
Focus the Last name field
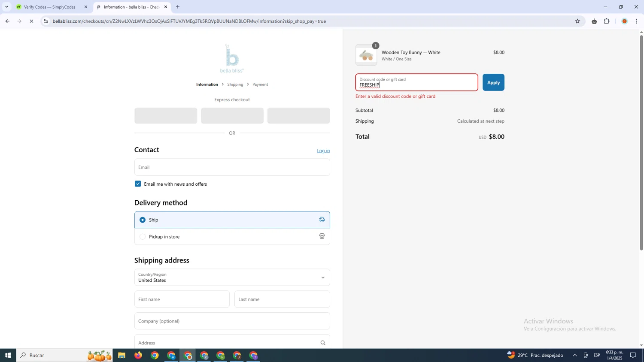click(282, 299)
